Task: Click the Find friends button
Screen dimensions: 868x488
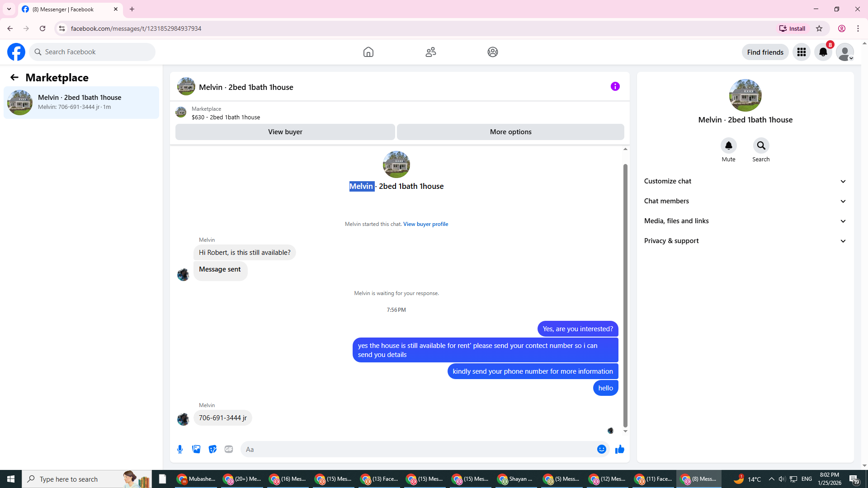Action: click(765, 52)
